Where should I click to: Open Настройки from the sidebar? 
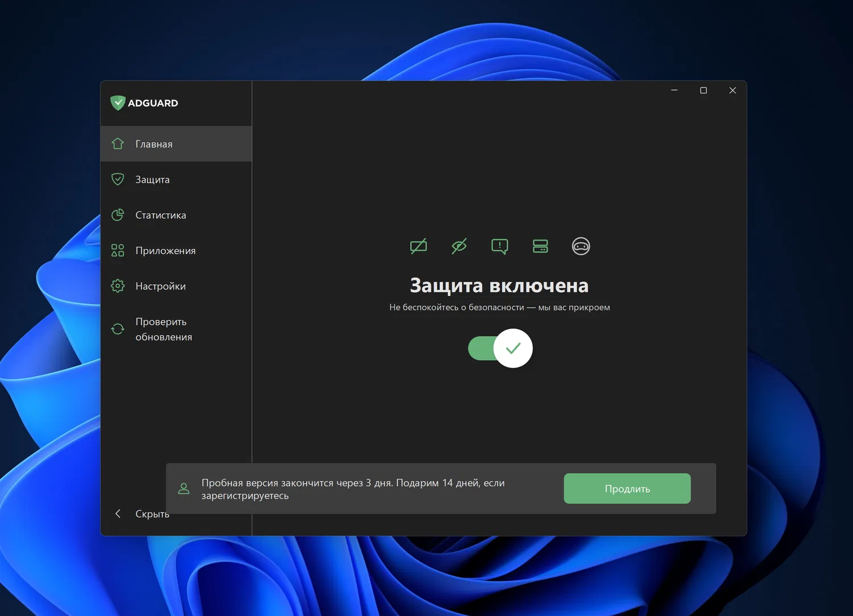(176, 286)
